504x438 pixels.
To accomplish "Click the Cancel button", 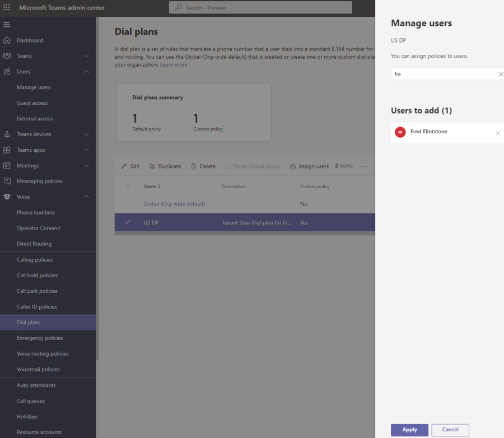I will point(450,430).
